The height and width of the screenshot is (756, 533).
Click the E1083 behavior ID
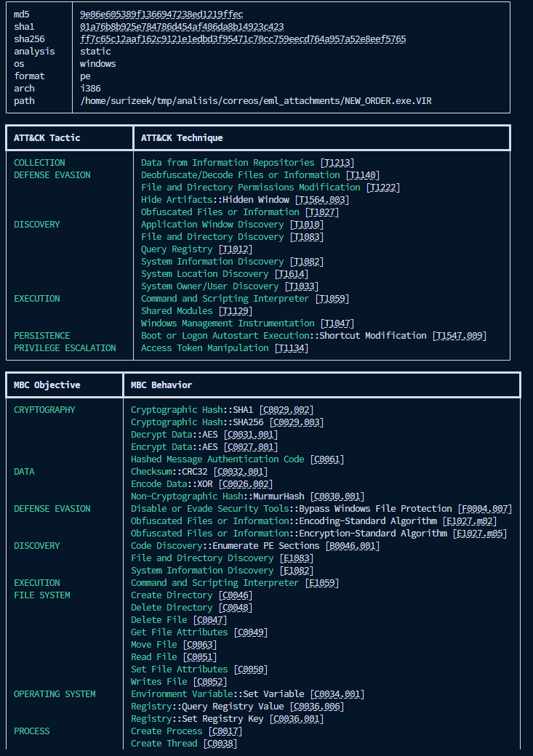coord(297,558)
